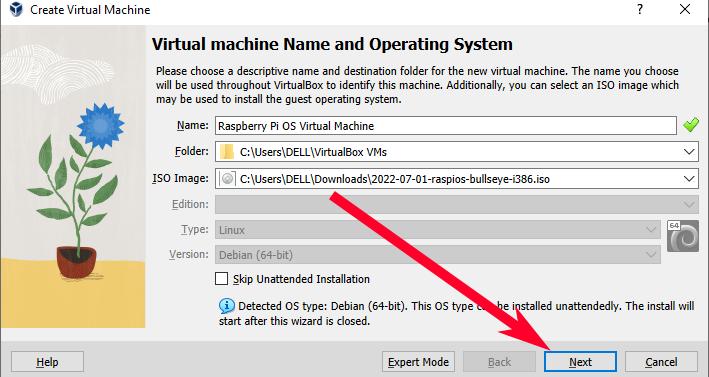Click the VirtualBox VMs folder path text
This screenshot has height=377, width=709.
pos(313,152)
